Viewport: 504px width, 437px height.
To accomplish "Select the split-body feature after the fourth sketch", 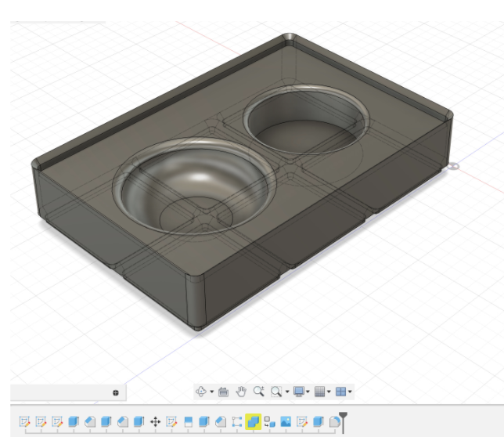I will point(188,421).
